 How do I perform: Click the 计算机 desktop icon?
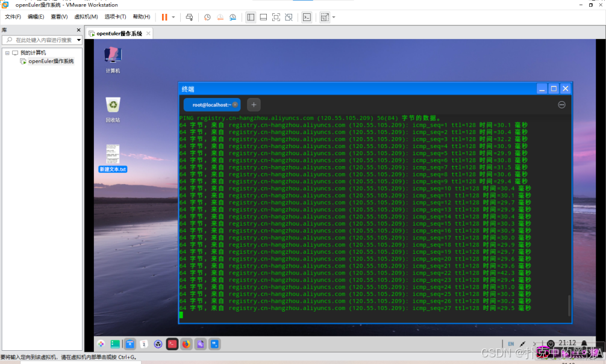coord(113,60)
